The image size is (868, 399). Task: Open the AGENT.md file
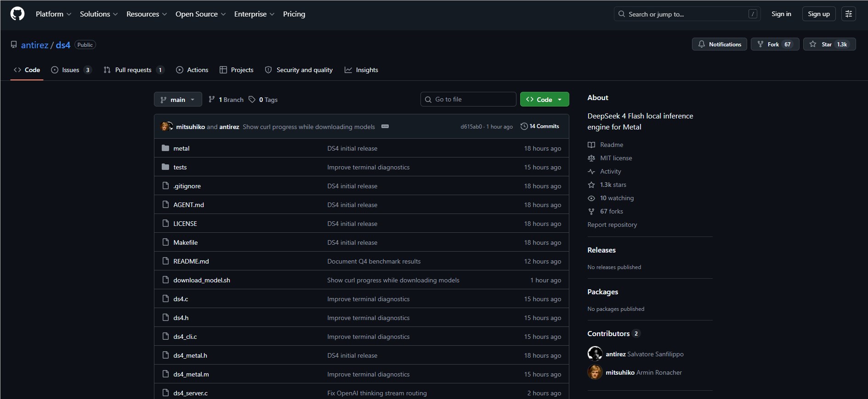(188, 205)
